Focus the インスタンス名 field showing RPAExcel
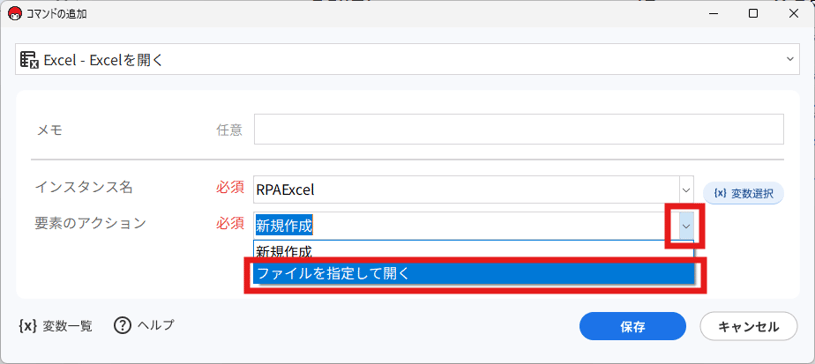This screenshot has height=364, width=815. pyautogui.click(x=466, y=190)
